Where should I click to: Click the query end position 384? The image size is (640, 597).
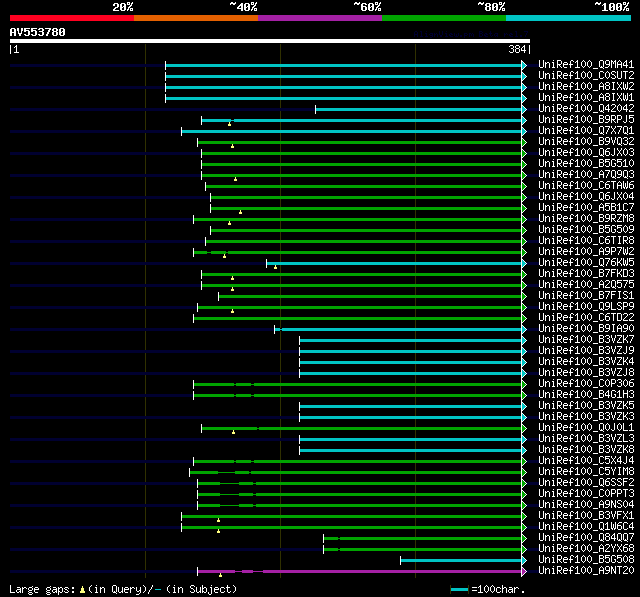[517, 49]
